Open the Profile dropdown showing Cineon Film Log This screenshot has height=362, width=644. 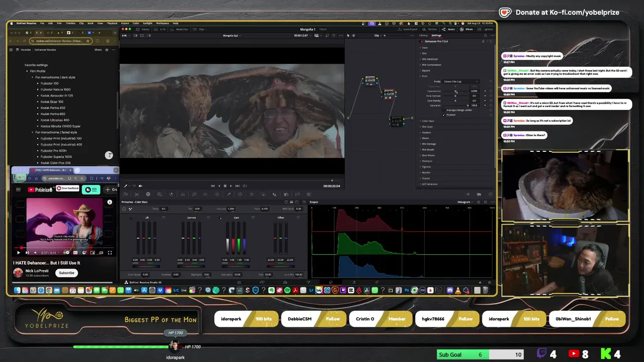point(461,81)
